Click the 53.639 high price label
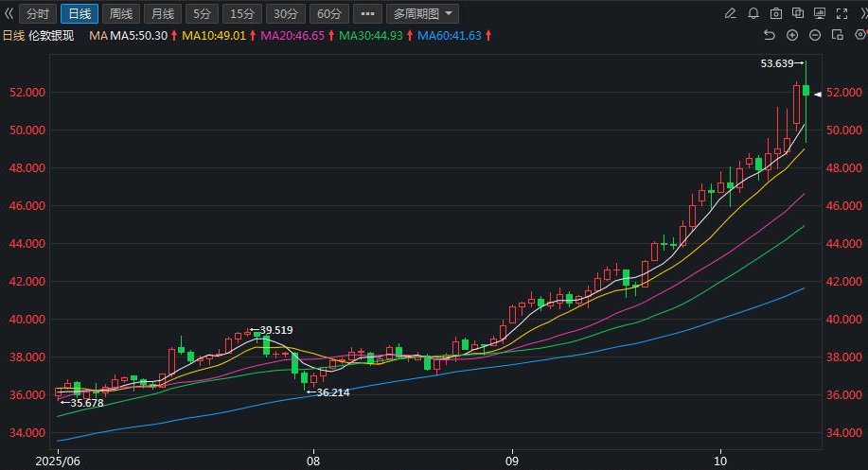The height and width of the screenshot is (470, 868). pos(777,63)
